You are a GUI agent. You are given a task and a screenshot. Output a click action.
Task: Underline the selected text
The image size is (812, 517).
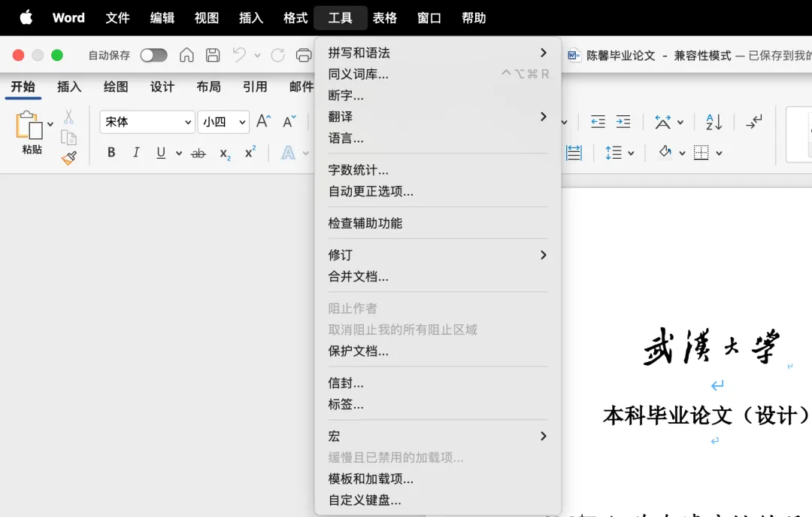(x=161, y=153)
